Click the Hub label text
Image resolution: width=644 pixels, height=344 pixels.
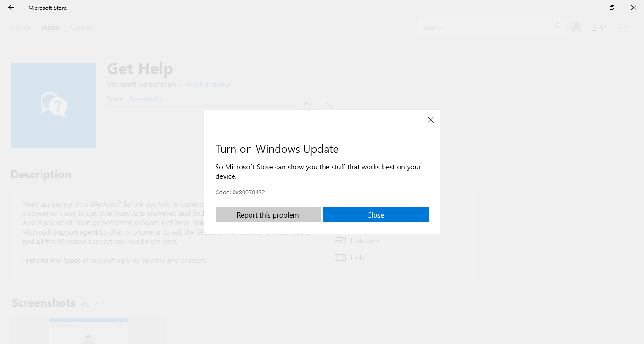(357, 258)
